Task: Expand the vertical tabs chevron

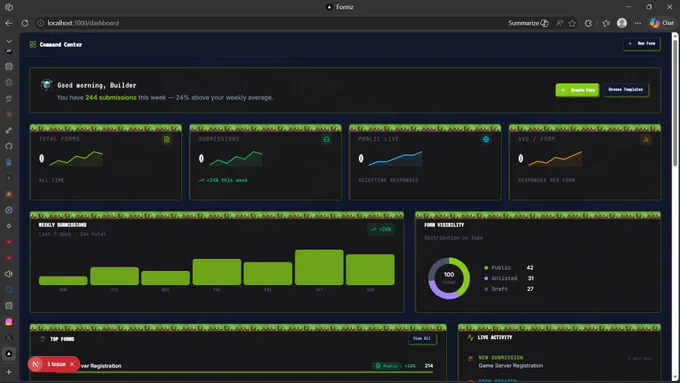Action: click(x=9, y=41)
